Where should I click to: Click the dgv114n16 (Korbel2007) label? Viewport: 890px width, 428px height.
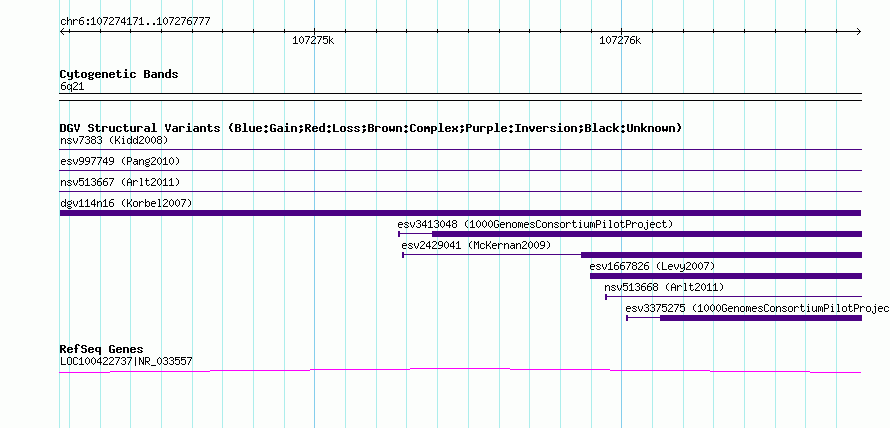pyautogui.click(x=126, y=203)
